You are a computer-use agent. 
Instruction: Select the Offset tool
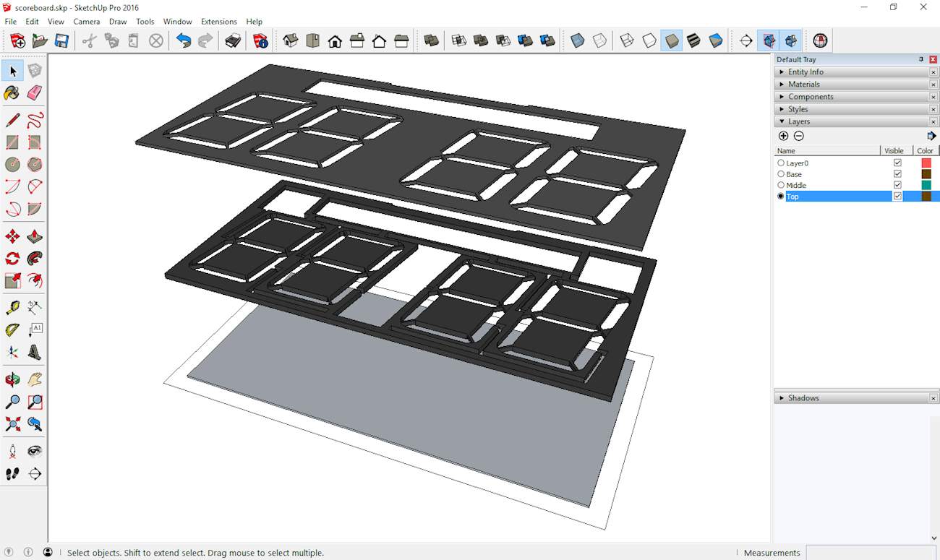point(35,280)
